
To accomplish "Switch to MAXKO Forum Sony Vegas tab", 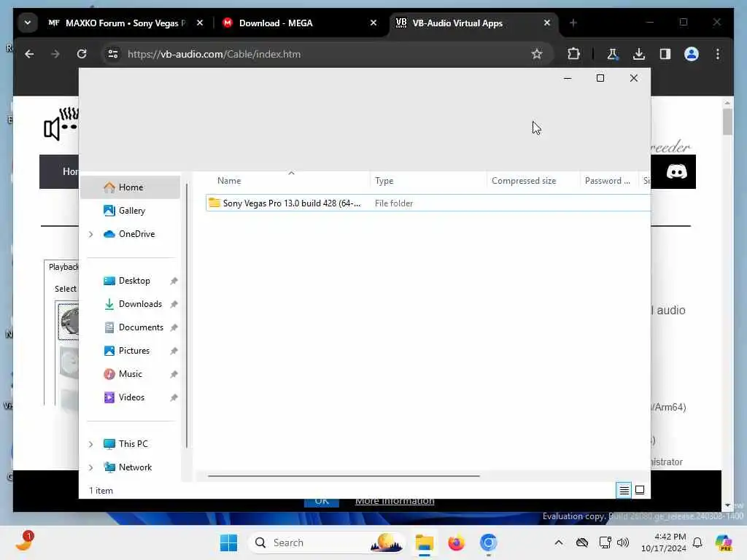I will pyautogui.click(x=117, y=23).
